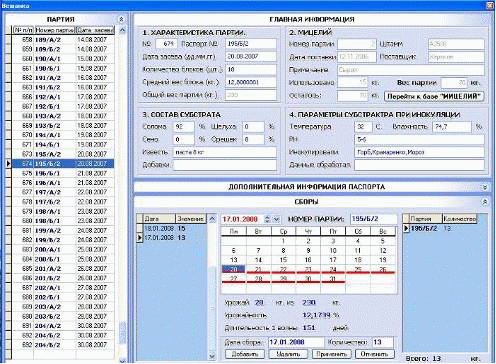Pick day 15 in the calendar
496x364 pixels.
[283, 260]
